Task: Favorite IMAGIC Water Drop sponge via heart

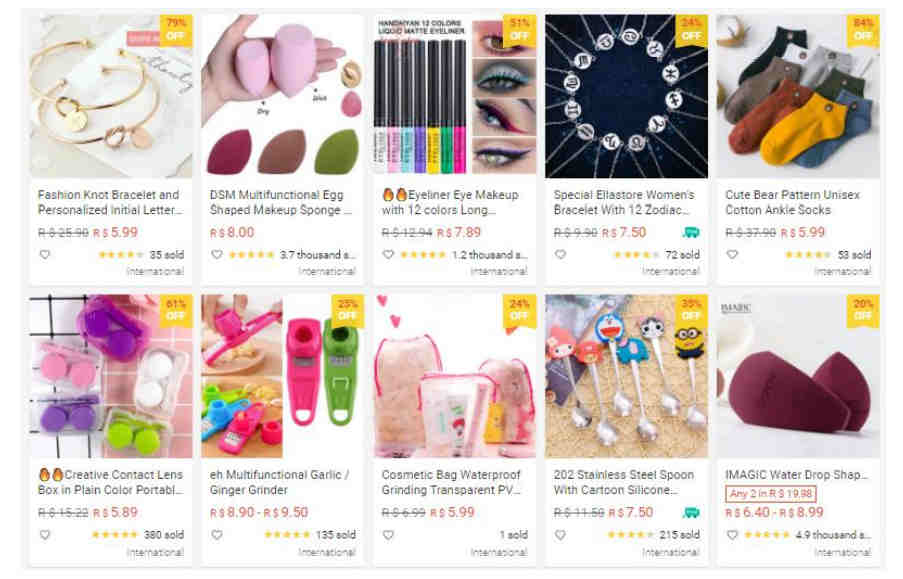Action: coord(732,535)
